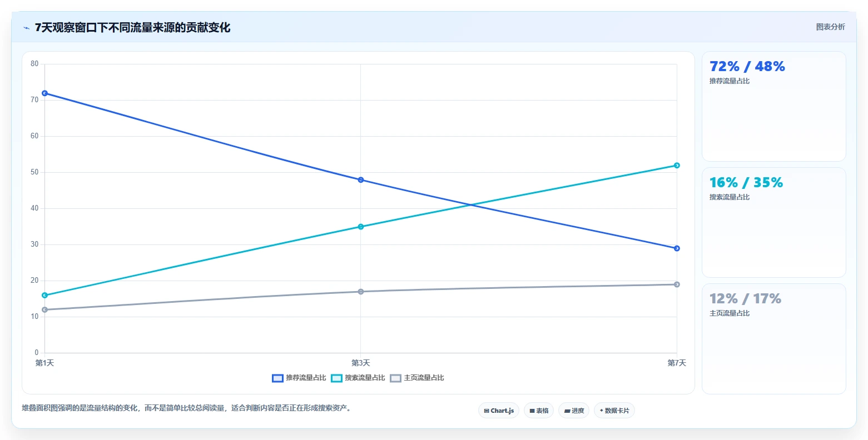
Task: Click the 72% / 48% stat value
Action: pyautogui.click(x=747, y=67)
